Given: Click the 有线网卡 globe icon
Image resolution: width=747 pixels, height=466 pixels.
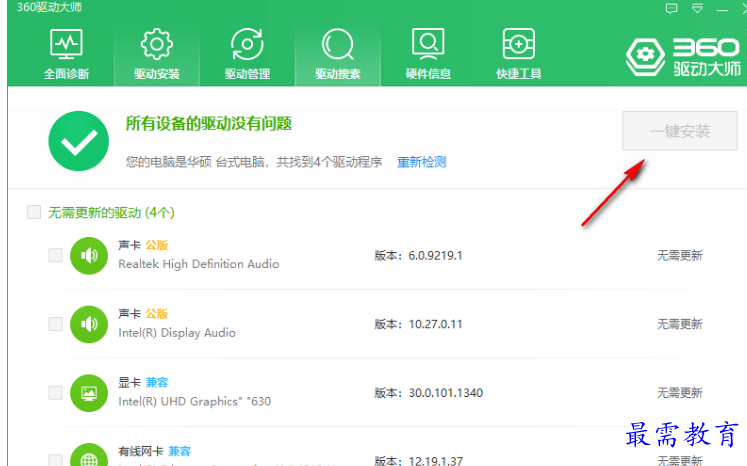Looking at the screenshot, I should click(x=89, y=455).
